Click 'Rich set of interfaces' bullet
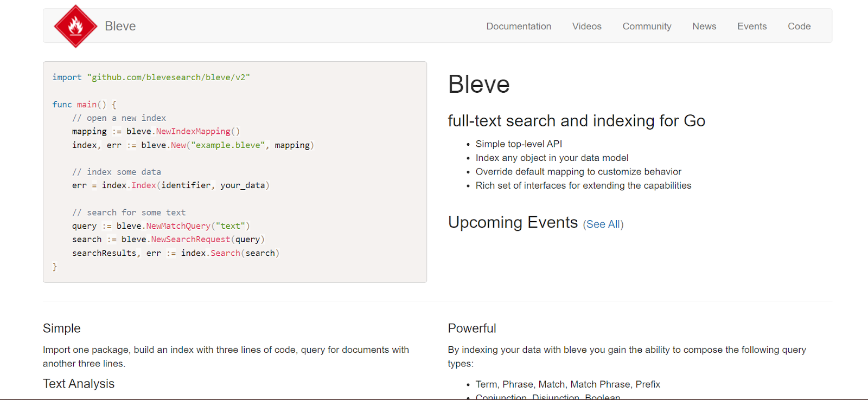 (x=583, y=185)
